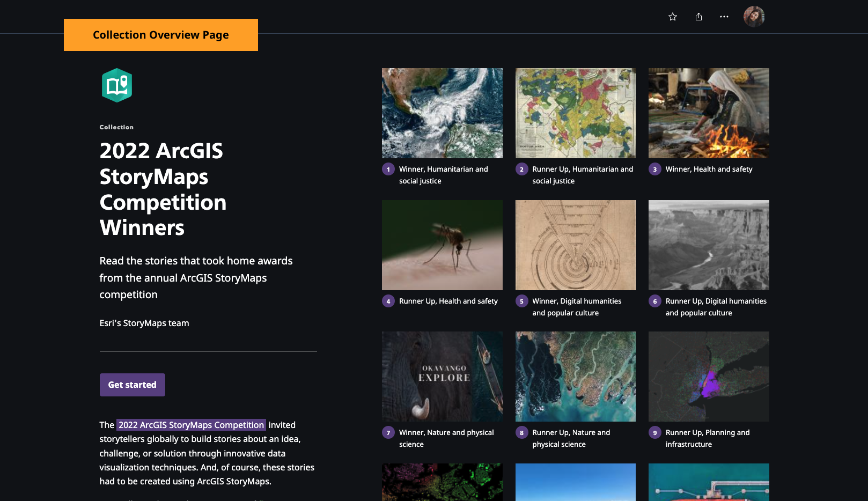Click the Winner, Digital humanities and popular culture caption
868x501 pixels.
[576, 307]
